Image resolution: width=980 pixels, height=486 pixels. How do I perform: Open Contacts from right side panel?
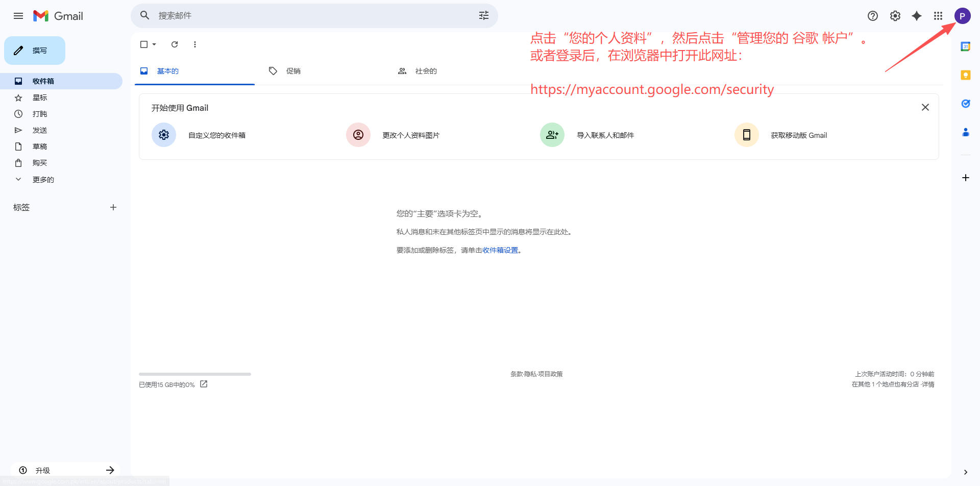[966, 132]
